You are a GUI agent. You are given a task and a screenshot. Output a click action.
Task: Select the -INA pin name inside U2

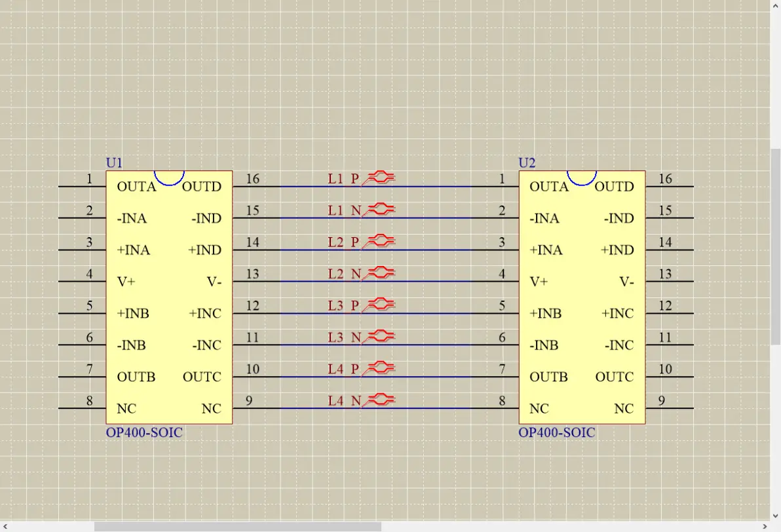[x=544, y=219]
